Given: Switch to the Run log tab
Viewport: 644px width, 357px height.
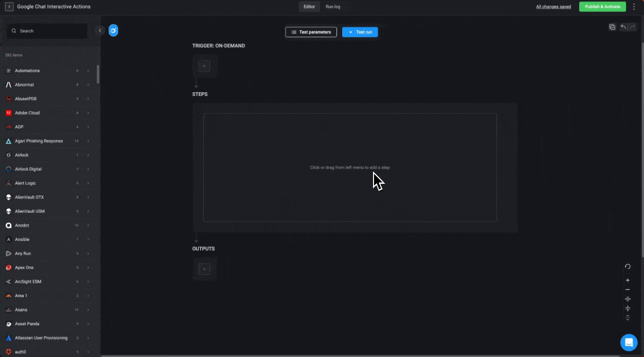Looking at the screenshot, I should (x=333, y=7).
